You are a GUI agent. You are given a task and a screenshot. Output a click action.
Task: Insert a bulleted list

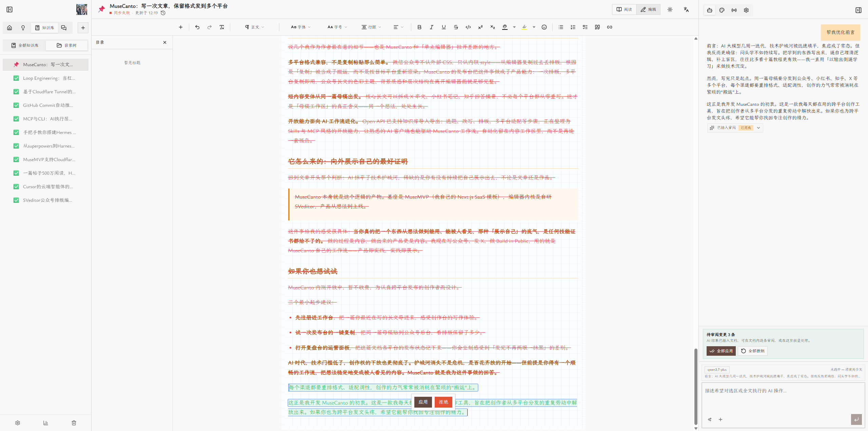click(561, 27)
